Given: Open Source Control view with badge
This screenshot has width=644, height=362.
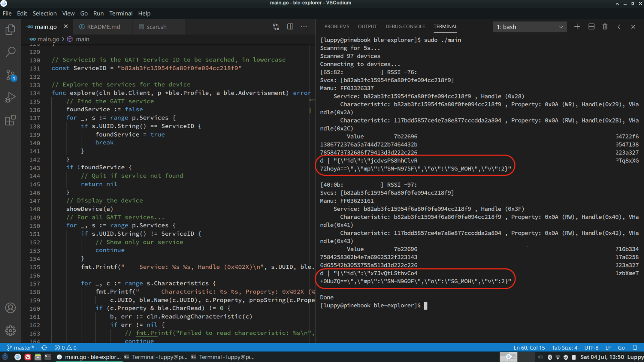Looking at the screenshot, I should point(10,75).
